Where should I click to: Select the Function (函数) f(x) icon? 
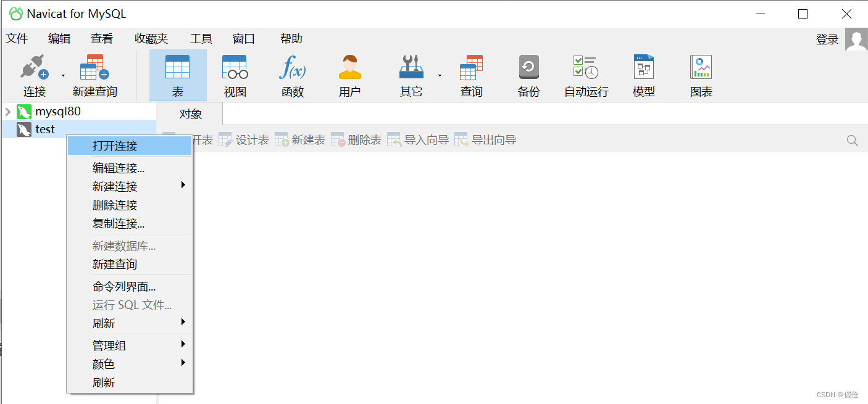tap(292, 67)
